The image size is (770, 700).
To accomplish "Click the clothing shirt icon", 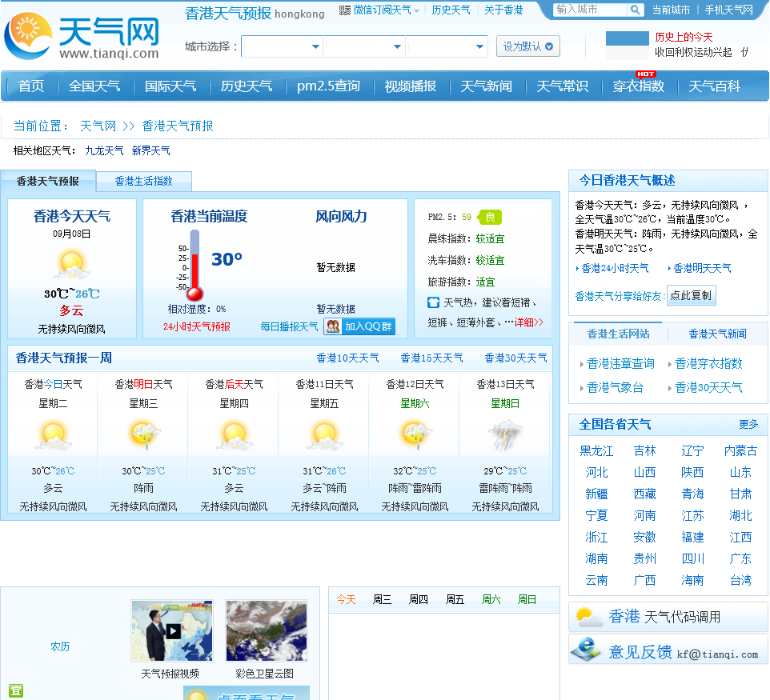I will (x=433, y=303).
